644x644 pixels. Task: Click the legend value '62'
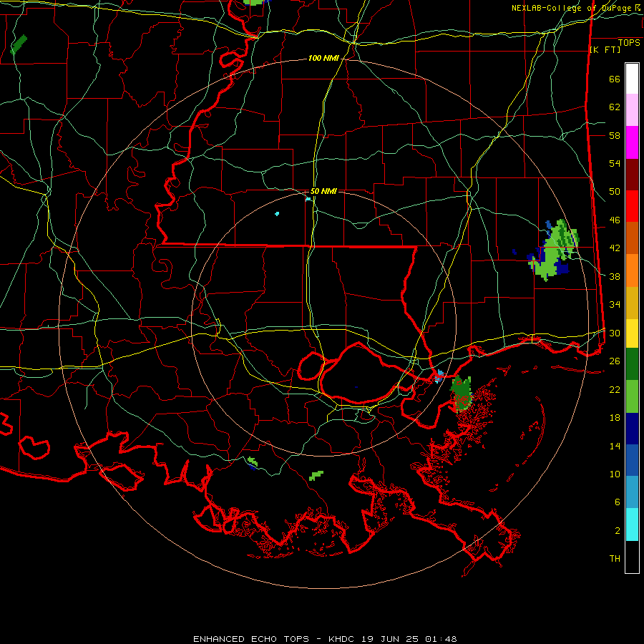click(x=615, y=107)
